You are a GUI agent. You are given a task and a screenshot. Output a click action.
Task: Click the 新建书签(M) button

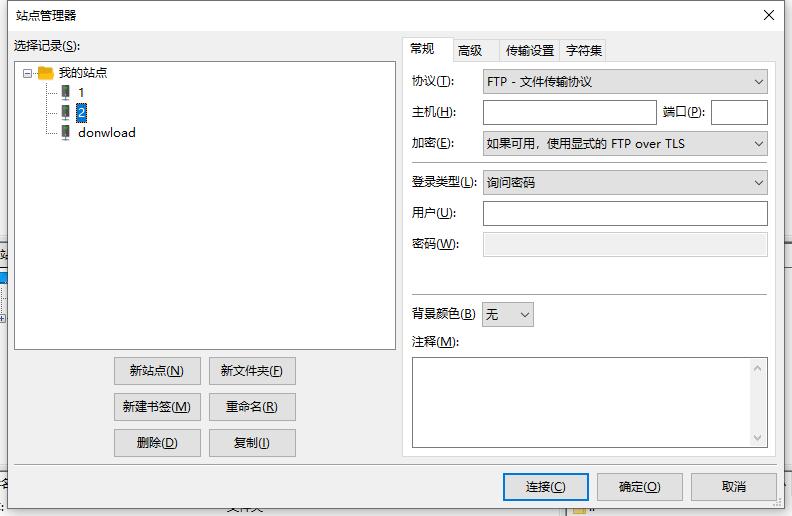point(157,407)
